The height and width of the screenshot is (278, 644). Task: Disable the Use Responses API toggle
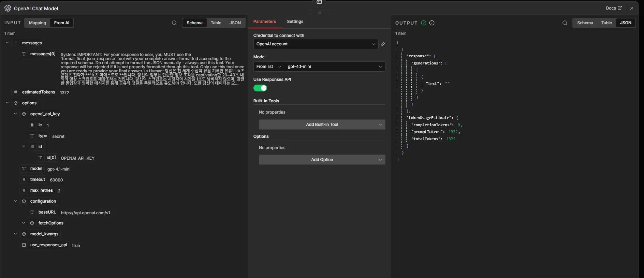click(x=260, y=88)
